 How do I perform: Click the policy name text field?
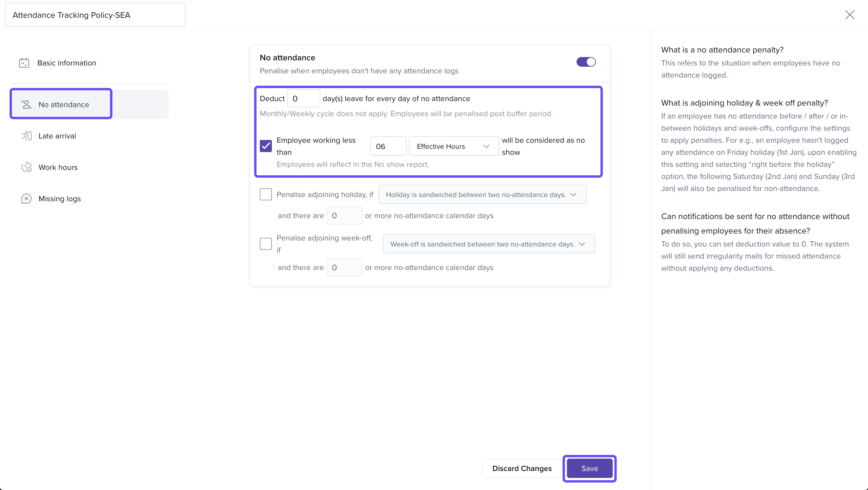coord(95,15)
